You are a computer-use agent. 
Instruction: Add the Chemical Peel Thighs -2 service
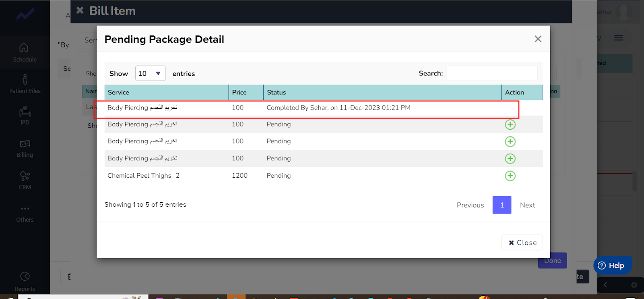click(510, 176)
